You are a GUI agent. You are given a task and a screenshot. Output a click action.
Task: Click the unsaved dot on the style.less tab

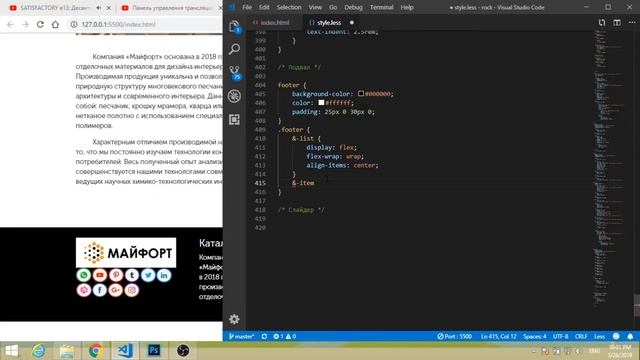point(352,23)
